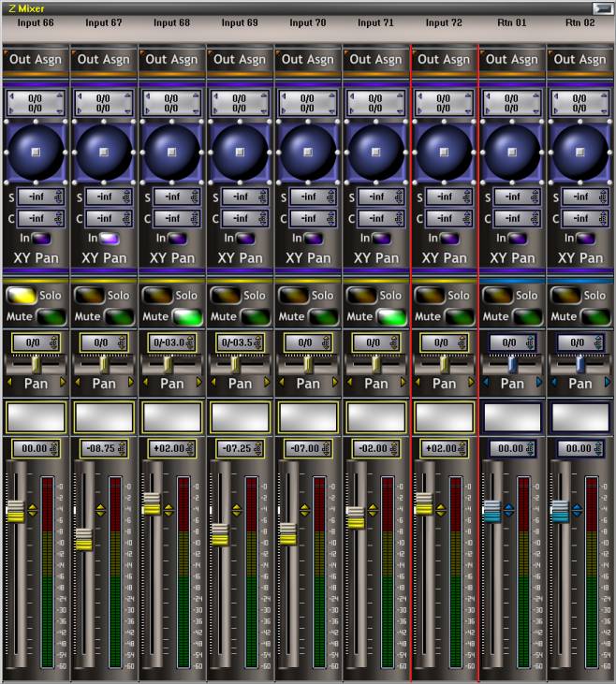616x684 pixels.
Task: Click the XY Pan ball on Input 66
Action: 36,151
